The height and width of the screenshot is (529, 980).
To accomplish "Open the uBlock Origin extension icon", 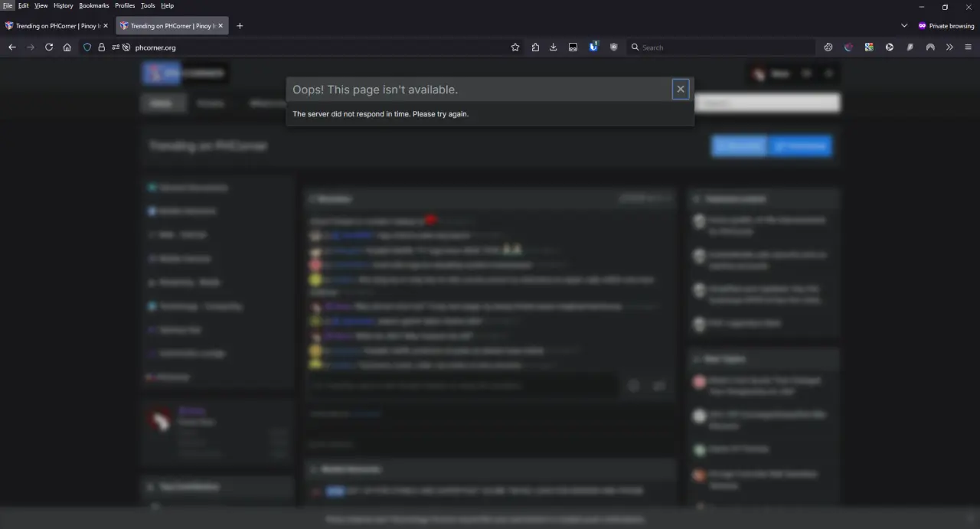I will pyautogui.click(x=613, y=47).
